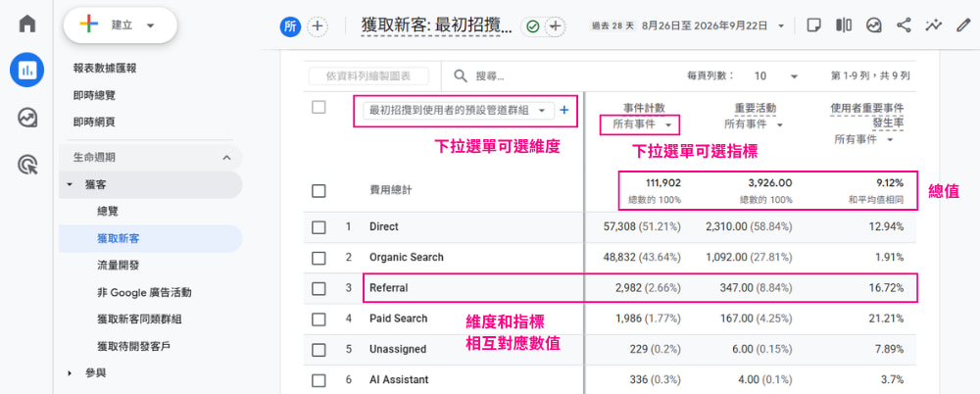Click the search magnifier icon
The width and height of the screenshot is (980, 394).
click(x=461, y=76)
